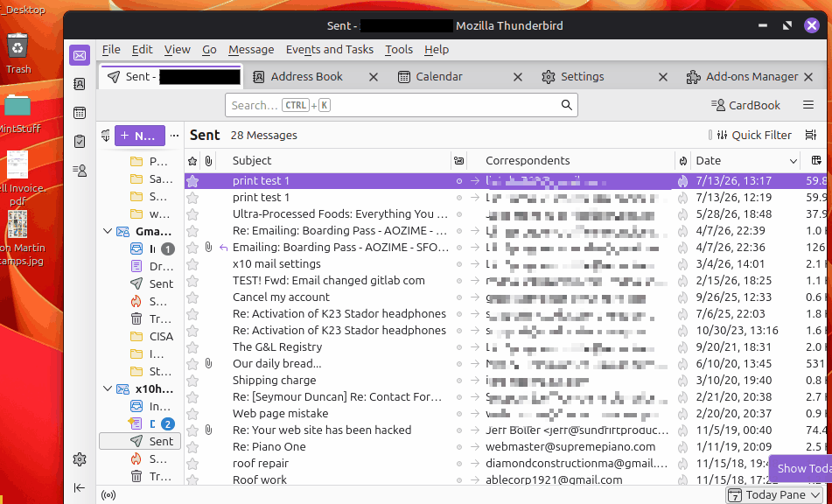Open the Go menu
This screenshot has width=832, height=504.
point(209,49)
